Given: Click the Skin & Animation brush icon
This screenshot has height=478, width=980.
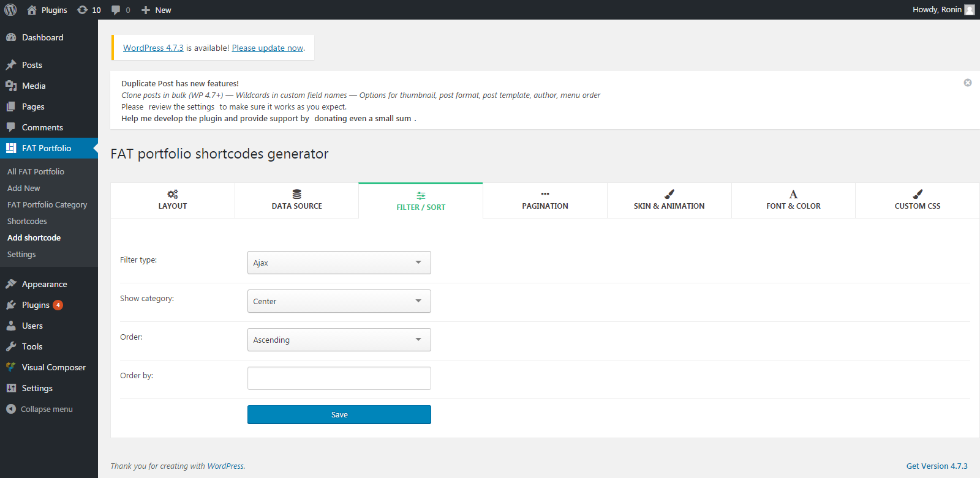Looking at the screenshot, I should (669, 194).
